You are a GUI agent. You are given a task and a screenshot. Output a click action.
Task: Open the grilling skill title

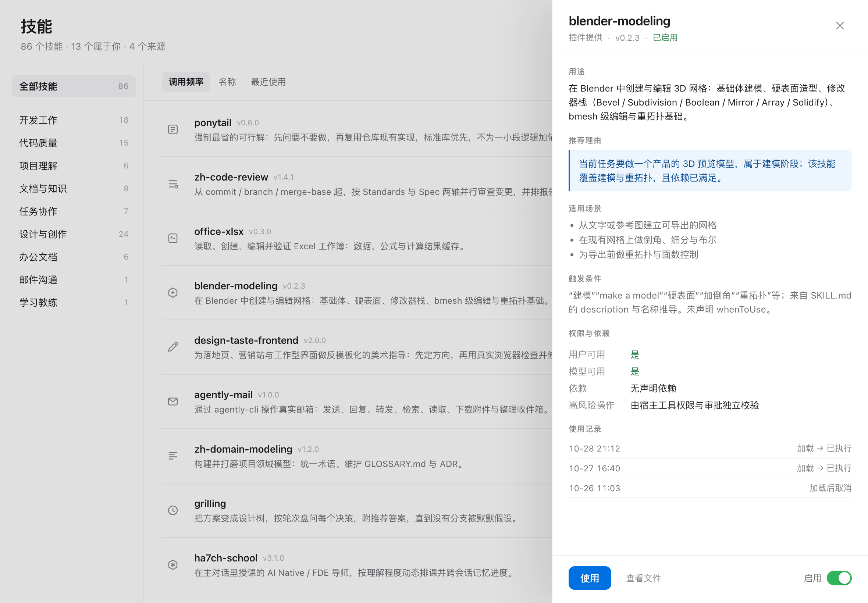pos(210,504)
